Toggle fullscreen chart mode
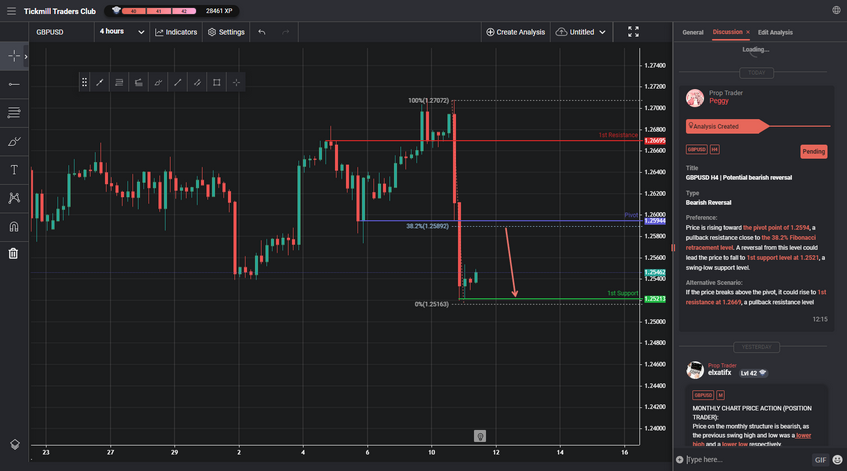Viewport: 847px width, 471px height. click(x=633, y=32)
